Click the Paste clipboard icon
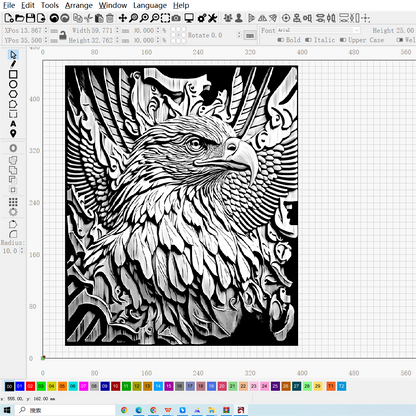The image size is (416, 416). 99,18
